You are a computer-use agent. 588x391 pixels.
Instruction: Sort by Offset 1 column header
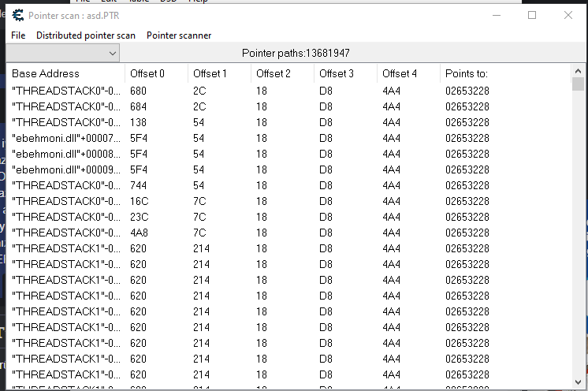219,73
